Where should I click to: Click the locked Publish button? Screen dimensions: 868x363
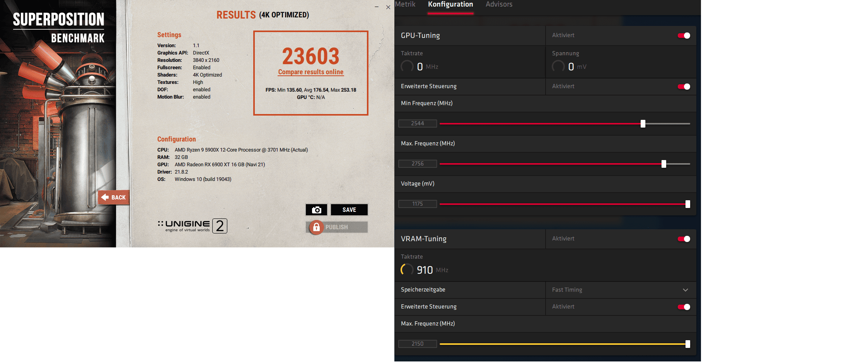pyautogui.click(x=337, y=227)
